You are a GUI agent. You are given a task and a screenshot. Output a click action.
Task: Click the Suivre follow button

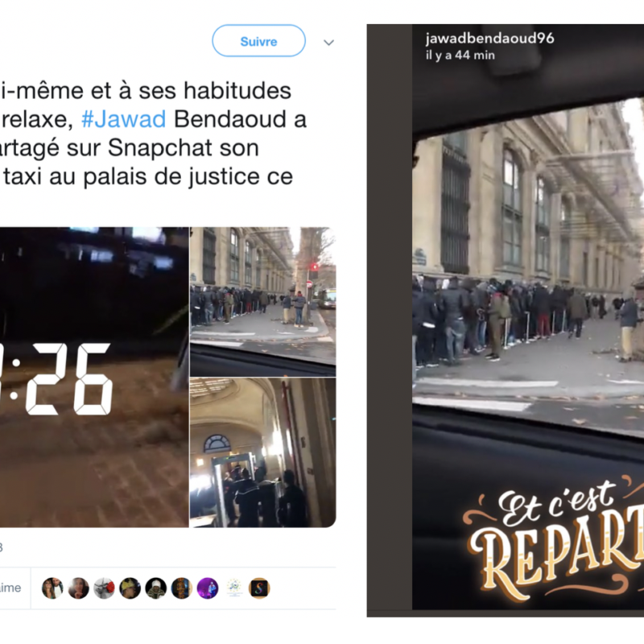(258, 41)
